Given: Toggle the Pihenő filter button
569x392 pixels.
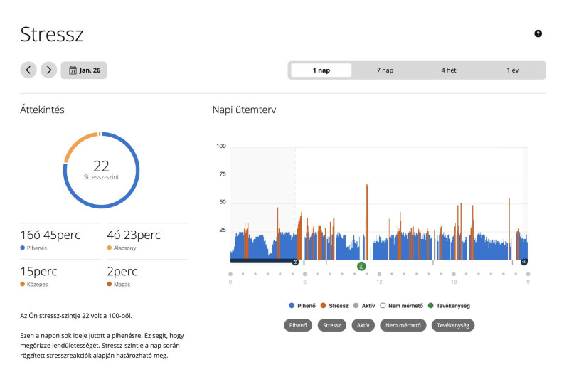Looking at the screenshot, I should point(298,325).
